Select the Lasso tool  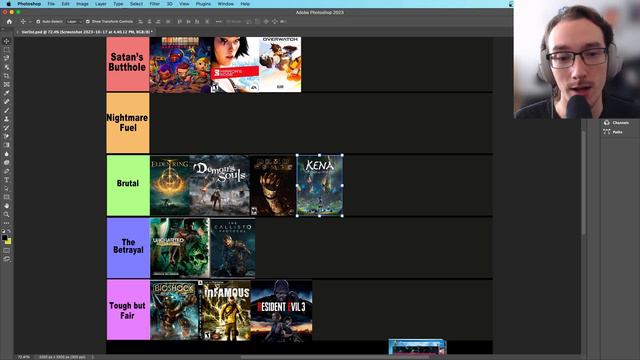click(7, 58)
